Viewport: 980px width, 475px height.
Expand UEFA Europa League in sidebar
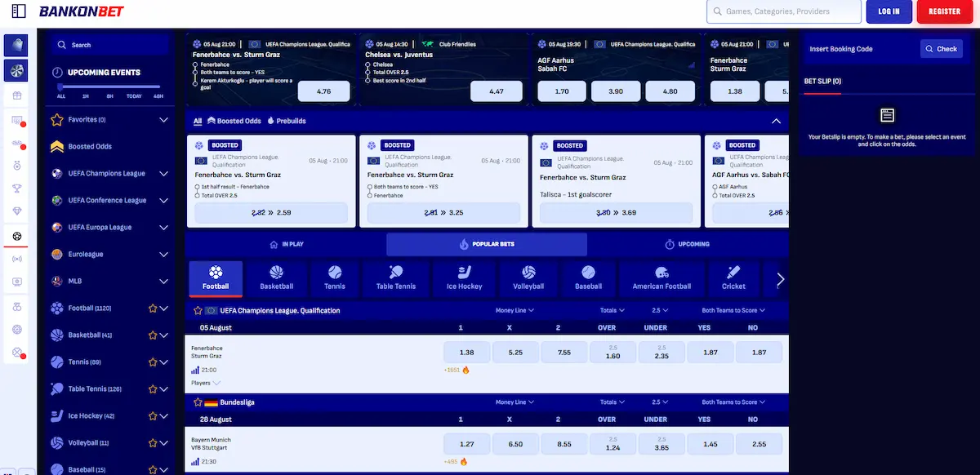click(164, 228)
